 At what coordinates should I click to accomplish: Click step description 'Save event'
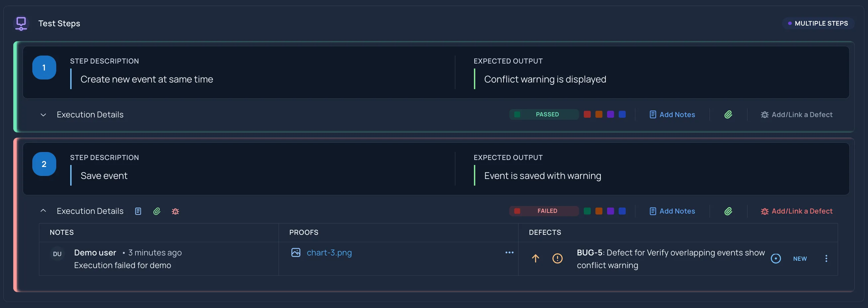[x=104, y=176]
